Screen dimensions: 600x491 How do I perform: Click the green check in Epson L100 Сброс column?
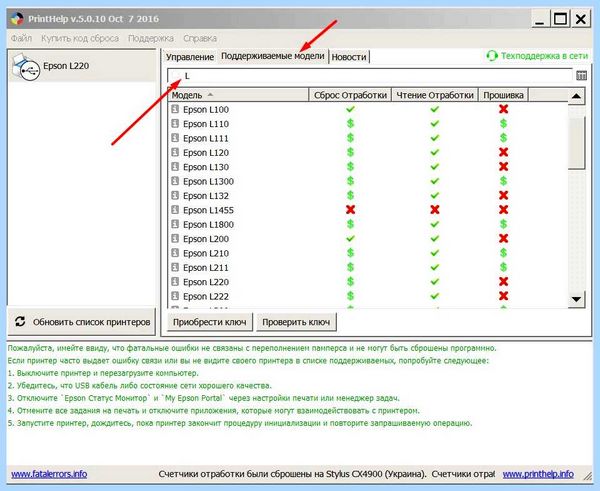350,109
